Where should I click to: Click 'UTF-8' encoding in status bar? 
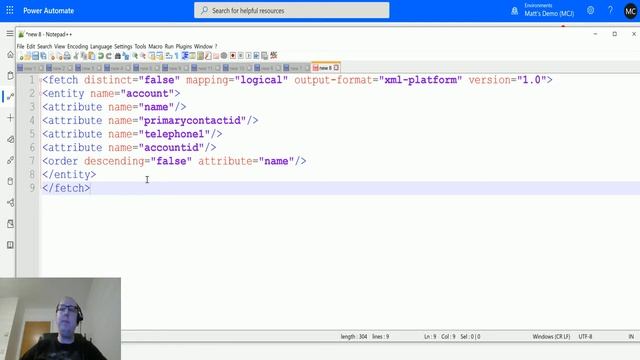click(585, 337)
